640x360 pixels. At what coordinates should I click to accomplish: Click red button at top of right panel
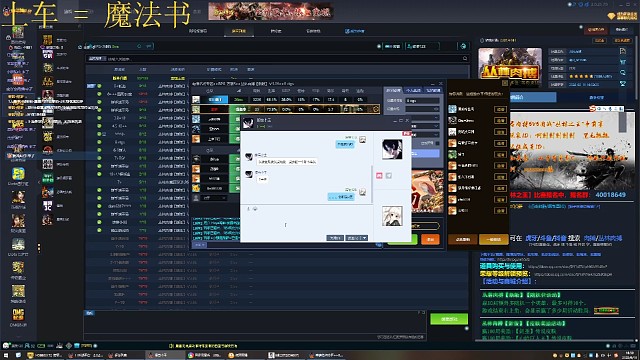(596, 30)
